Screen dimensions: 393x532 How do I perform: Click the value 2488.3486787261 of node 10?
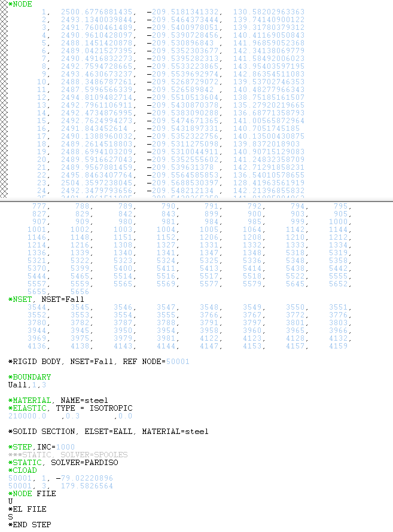tap(97, 82)
